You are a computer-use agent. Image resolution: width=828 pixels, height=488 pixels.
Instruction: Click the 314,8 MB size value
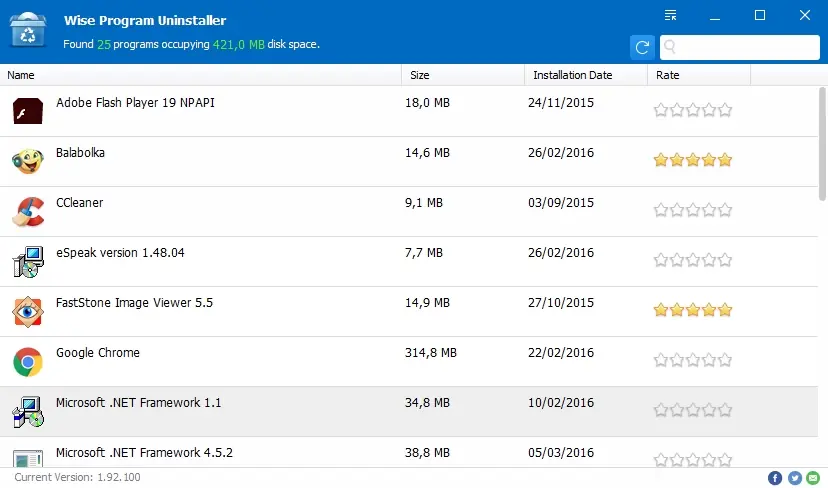[x=431, y=353]
